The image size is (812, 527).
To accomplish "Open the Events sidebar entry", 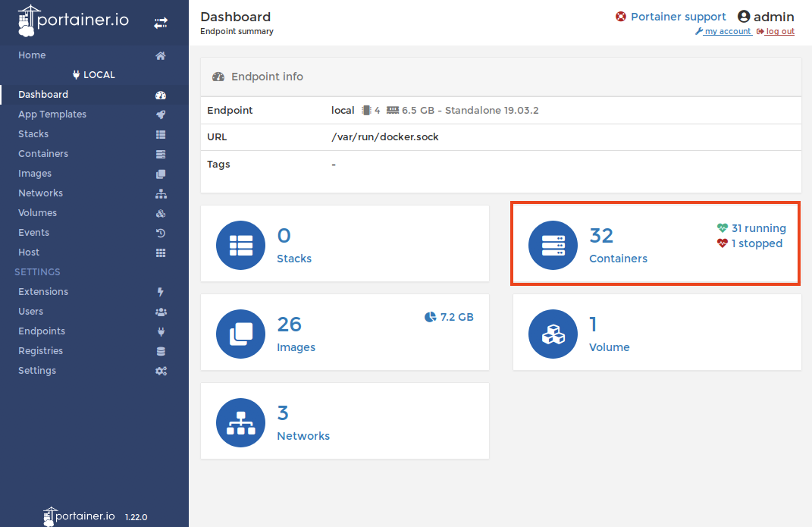I will click(34, 233).
